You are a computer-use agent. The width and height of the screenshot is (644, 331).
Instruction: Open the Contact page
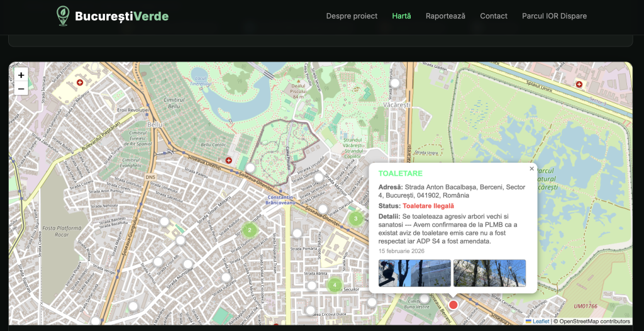tap(494, 16)
